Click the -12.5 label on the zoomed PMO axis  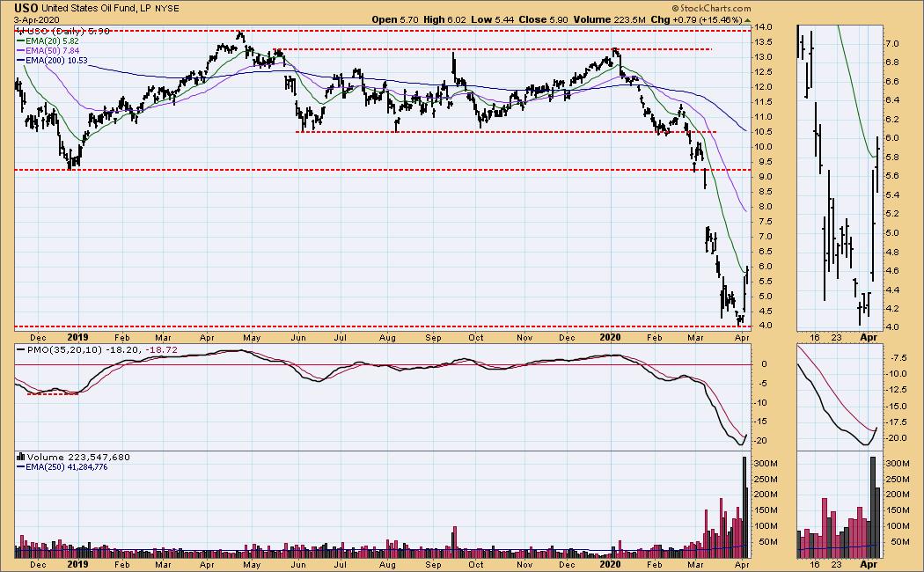pyautogui.click(x=898, y=390)
